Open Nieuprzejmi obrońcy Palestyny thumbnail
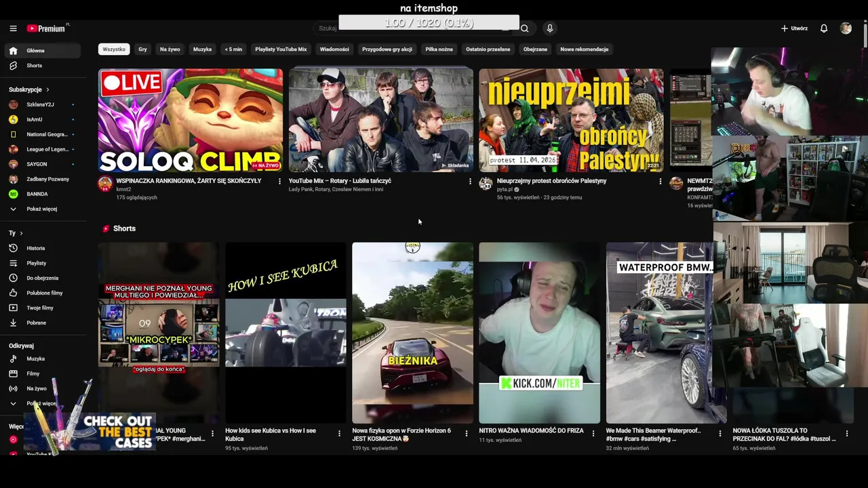Screen dimensions: 868x488 (x=571, y=120)
